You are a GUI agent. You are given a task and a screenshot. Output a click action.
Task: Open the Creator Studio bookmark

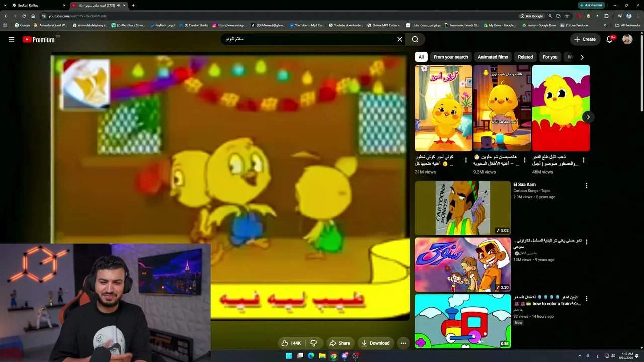point(194,25)
